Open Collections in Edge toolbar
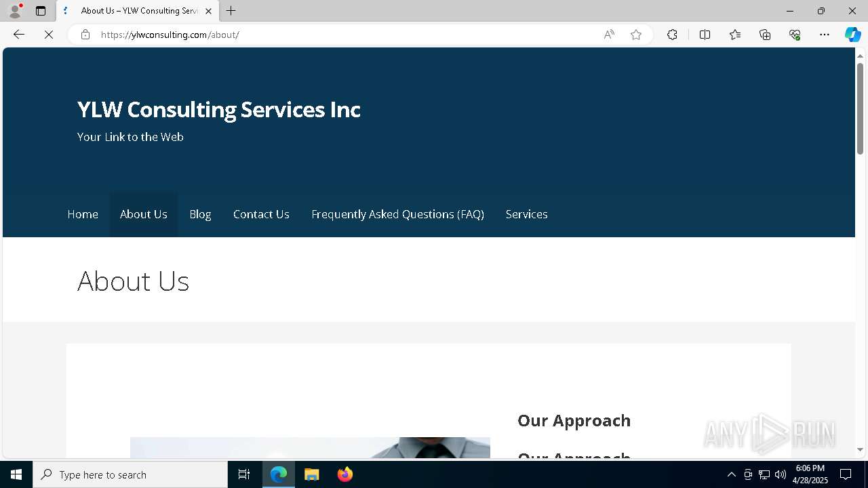The height and width of the screenshot is (488, 868). point(765,35)
